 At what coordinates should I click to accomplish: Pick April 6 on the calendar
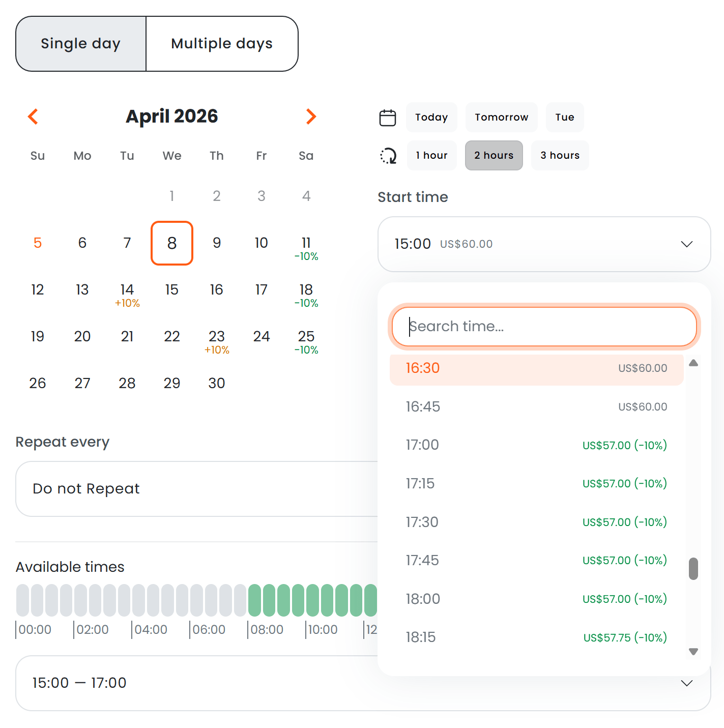82,243
